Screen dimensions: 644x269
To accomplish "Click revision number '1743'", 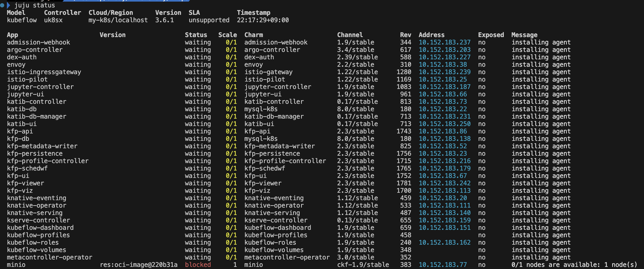I will (404, 131).
